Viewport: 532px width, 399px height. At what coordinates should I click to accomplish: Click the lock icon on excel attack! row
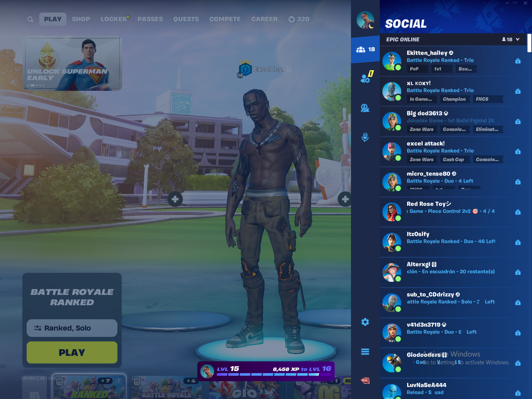518,151
